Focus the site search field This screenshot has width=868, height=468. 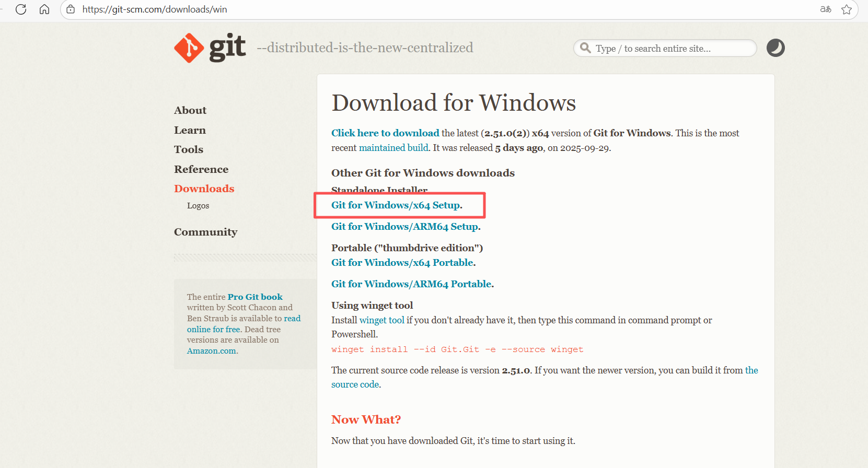pos(665,48)
